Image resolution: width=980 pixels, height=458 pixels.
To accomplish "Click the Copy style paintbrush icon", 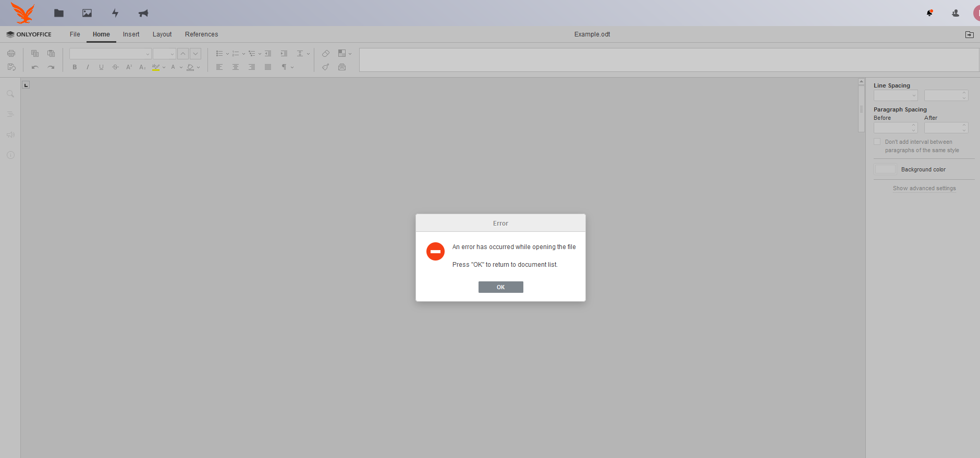I will click(x=326, y=67).
